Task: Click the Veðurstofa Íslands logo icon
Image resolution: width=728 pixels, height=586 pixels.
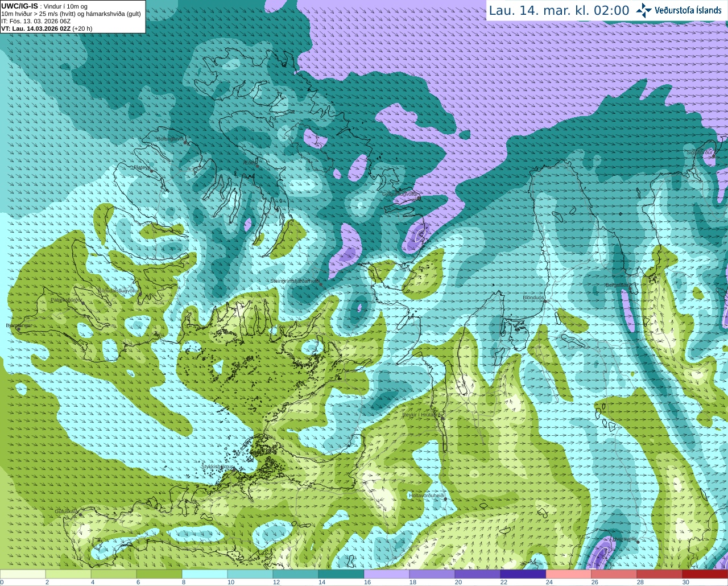Action: tap(644, 10)
